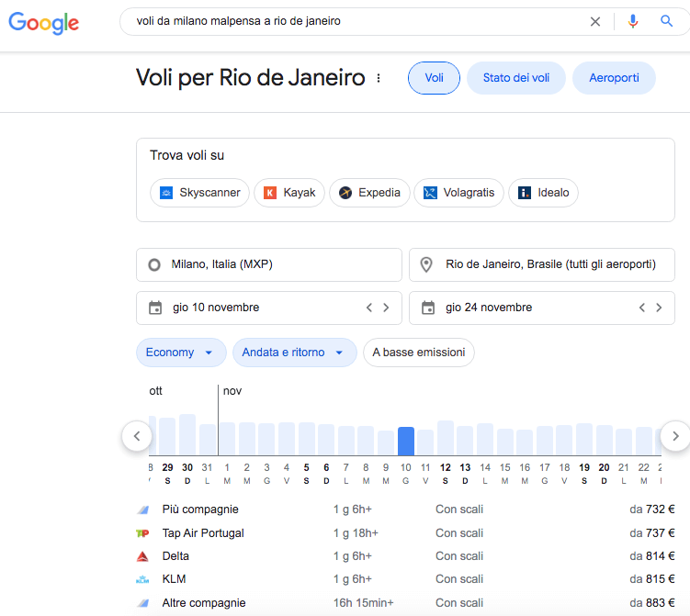Image resolution: width=690 pixels, height=616 pixels.
Task: Open Kayak flight search
Action: tap(288, 193)
